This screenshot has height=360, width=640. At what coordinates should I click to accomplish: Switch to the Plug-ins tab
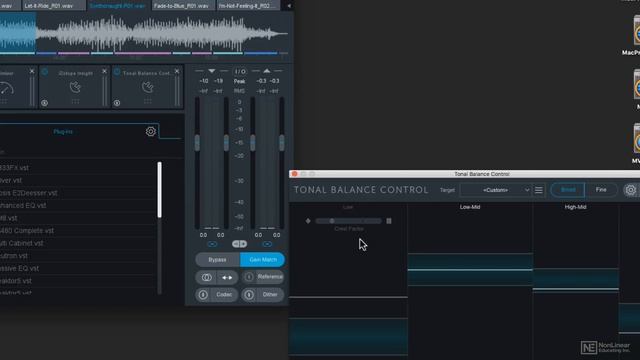click(x=63, y=132)
